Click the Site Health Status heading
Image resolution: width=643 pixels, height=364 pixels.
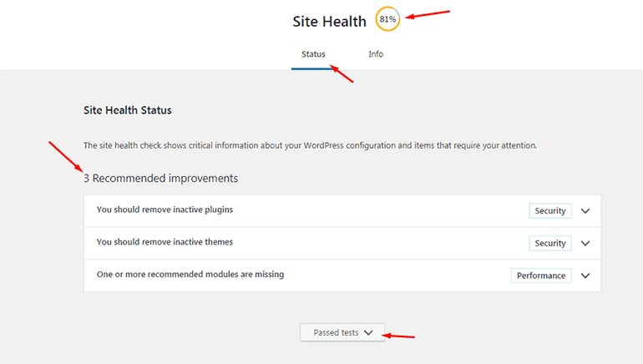128,110
